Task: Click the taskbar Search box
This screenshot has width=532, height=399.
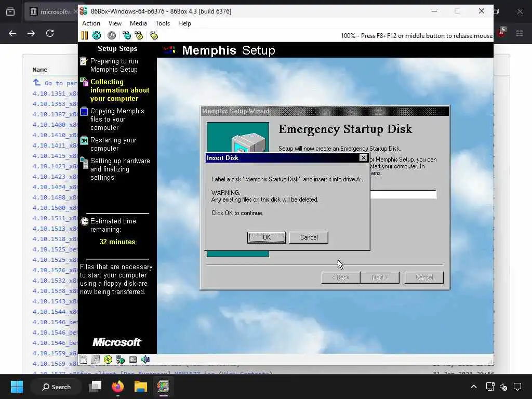Action: pyautogui.click(x=56, y=387)
